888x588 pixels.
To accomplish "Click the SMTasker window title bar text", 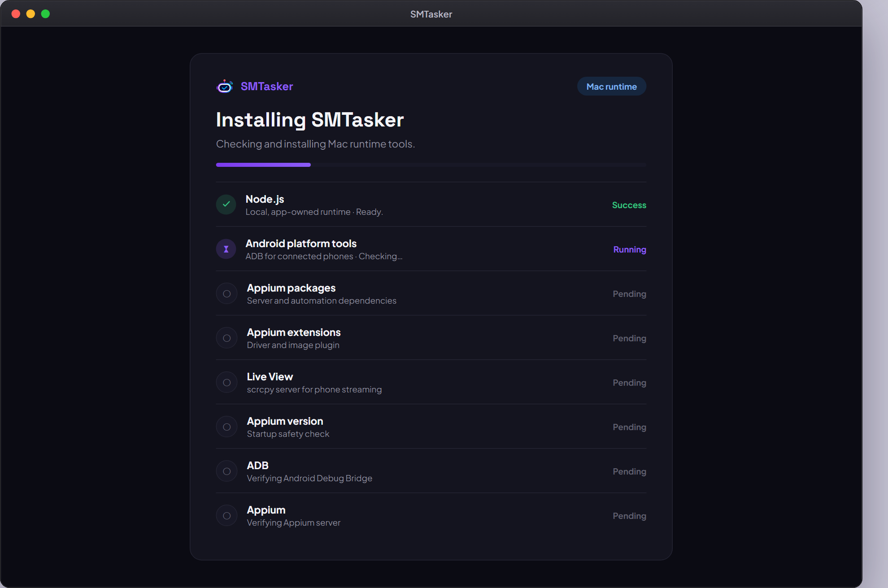I will [431, 14].
